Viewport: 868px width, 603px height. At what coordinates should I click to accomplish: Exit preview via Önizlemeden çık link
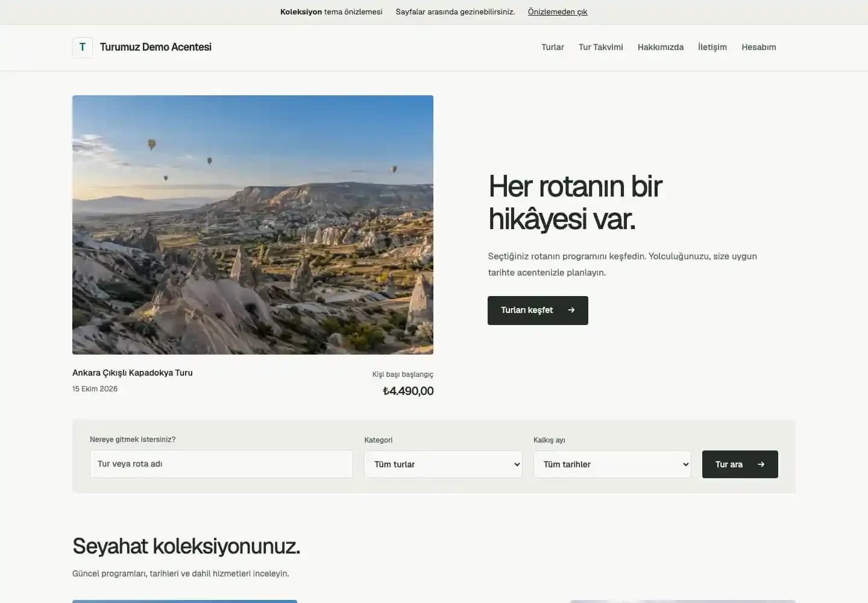(x=558, y=11)
